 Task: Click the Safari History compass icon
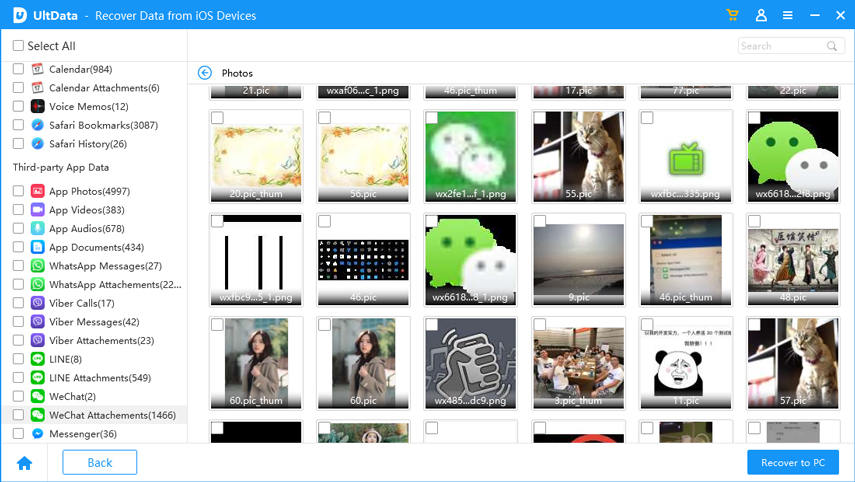tap(37, 143)
